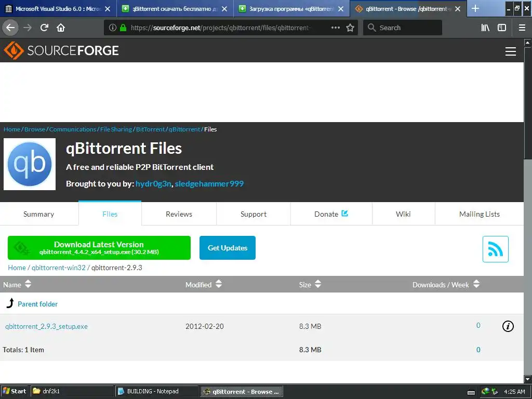Sort files by Name column arrows

pos(28,284)
